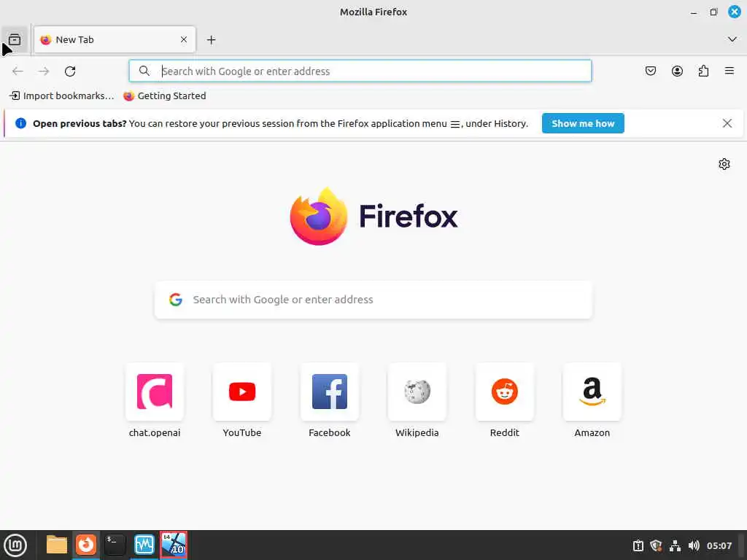Go back one page
747x560 pixels.
pyautogui.click(x=18, y=71)
